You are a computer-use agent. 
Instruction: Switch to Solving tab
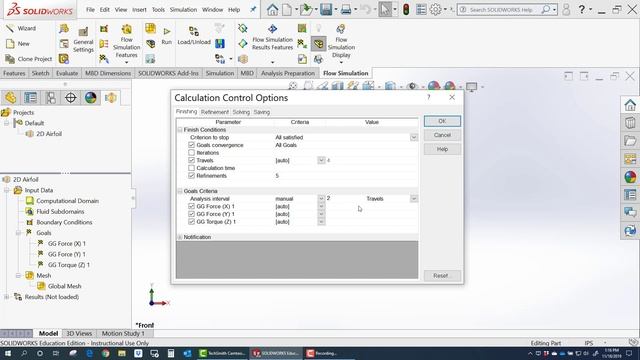(241, 112)
